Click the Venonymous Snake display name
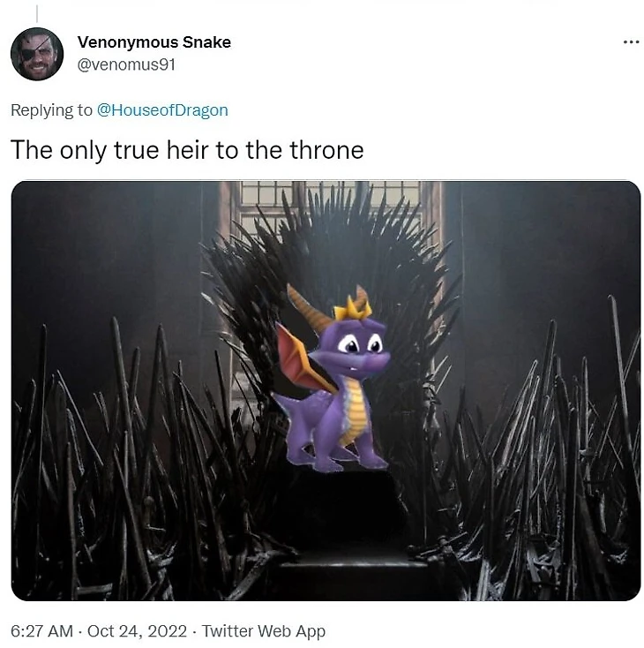Screen dimensions: 644x648 154,42
